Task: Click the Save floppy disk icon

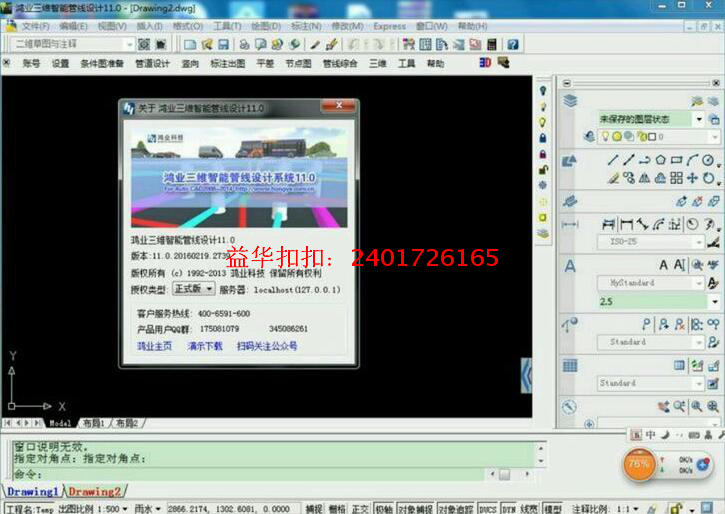Action: tap(223, 44)
